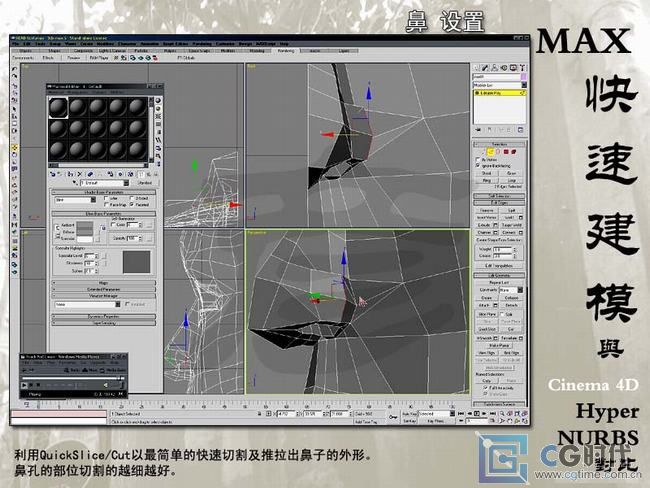Open material name dropdown in Material Editor

coord(104,183)
